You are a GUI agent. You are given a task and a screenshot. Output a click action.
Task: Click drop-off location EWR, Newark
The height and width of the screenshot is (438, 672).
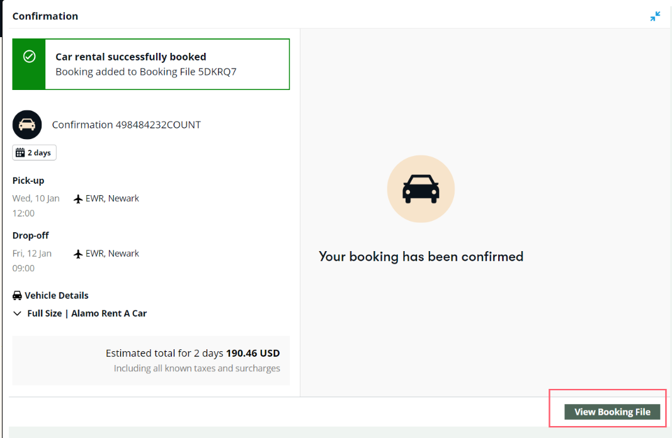click(112, 253)
